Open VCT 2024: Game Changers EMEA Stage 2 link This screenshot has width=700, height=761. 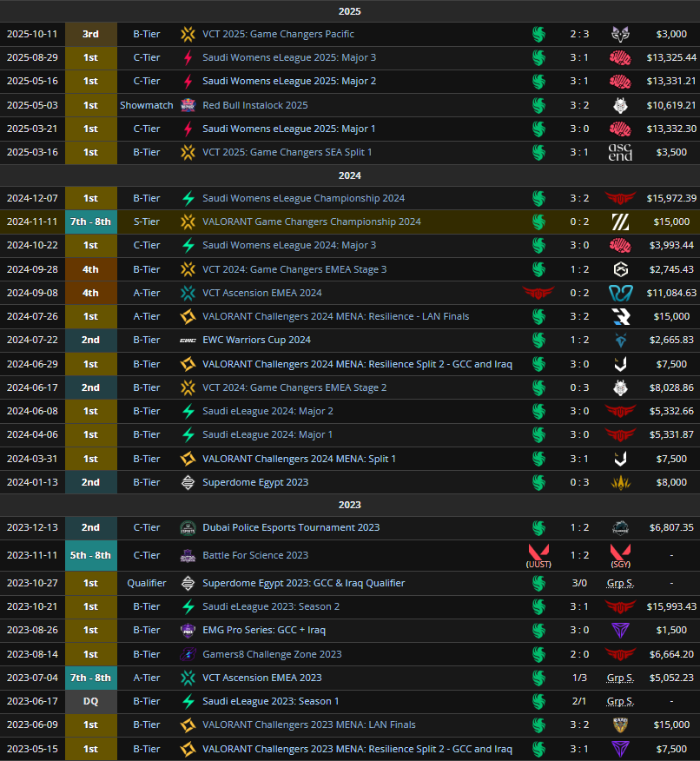[294, 387]
